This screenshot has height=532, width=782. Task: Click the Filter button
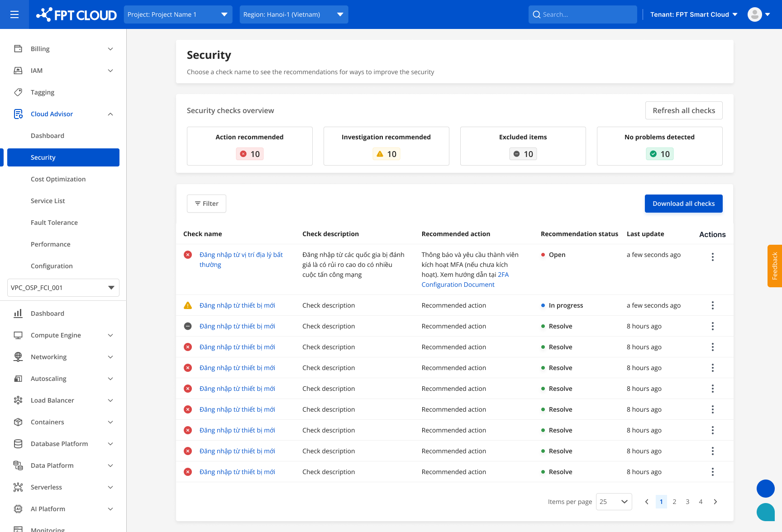tap(206, 204)
